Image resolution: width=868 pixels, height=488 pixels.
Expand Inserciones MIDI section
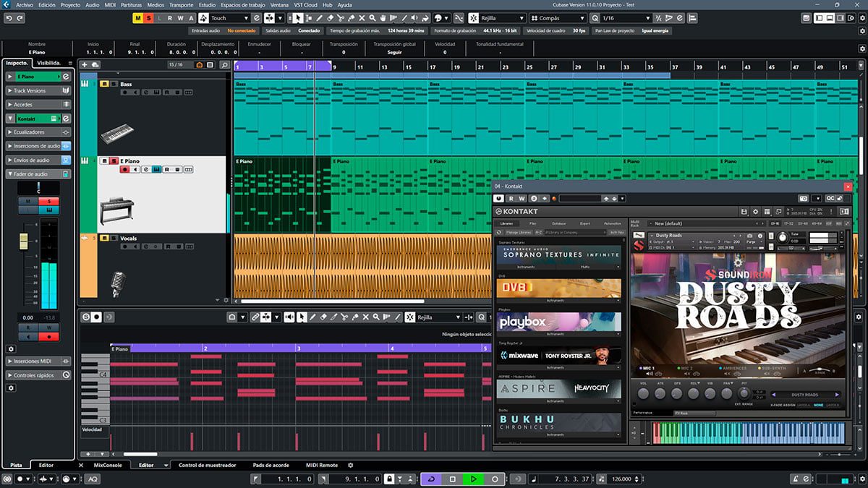38,361
